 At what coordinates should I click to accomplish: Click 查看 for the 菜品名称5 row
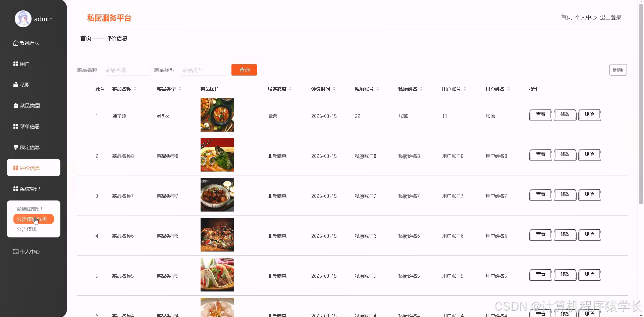[541, 275]
